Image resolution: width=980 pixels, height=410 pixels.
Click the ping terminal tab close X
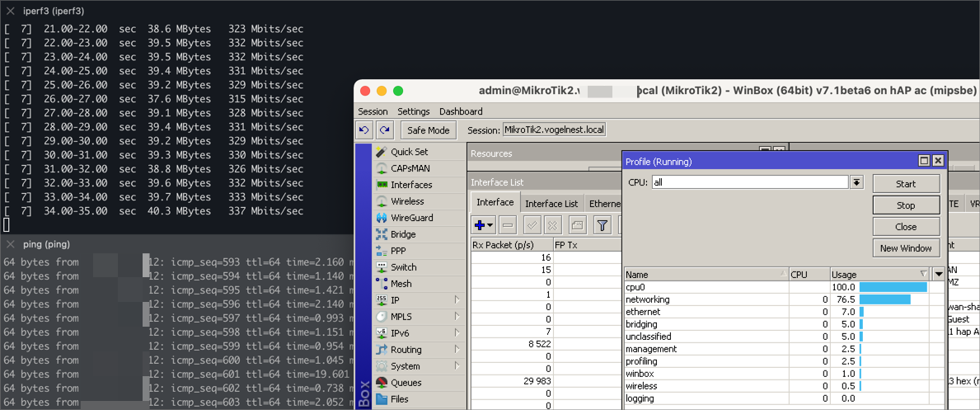10,244
